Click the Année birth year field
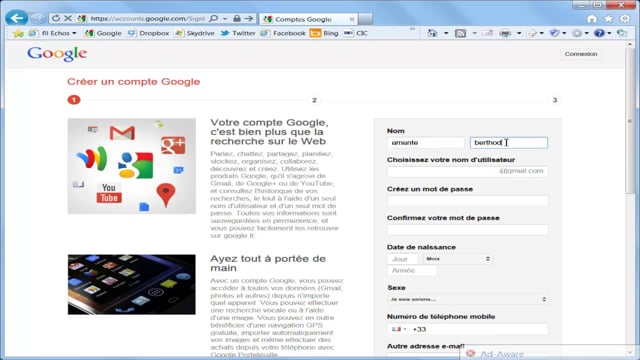 pyautogui.click(x=412, y=270)
